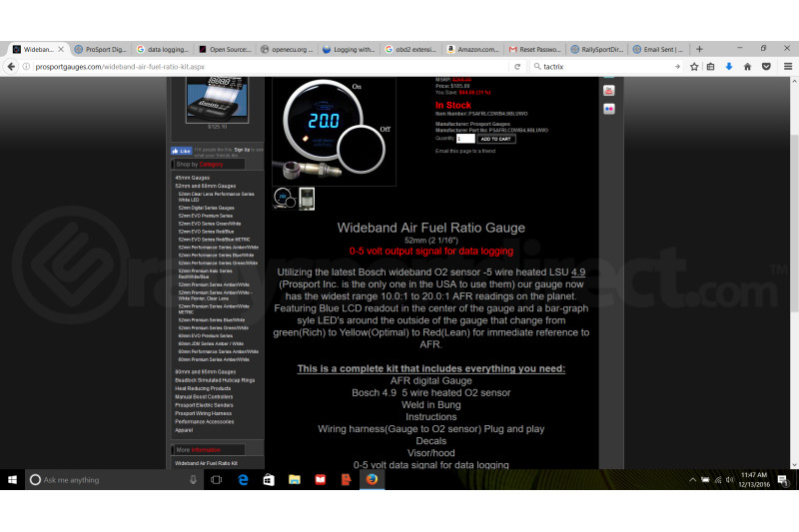Open the Apparel category link

184,430
